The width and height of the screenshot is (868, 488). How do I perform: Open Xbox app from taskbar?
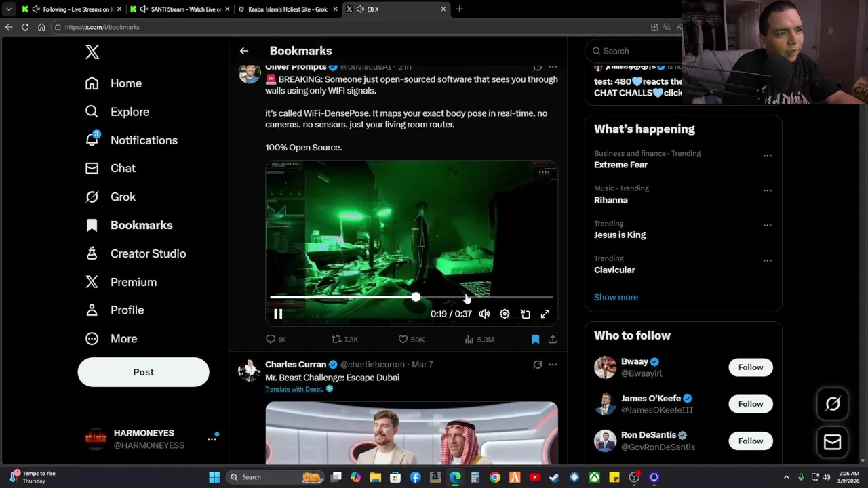pyautogui.click(x=594, y=477)
